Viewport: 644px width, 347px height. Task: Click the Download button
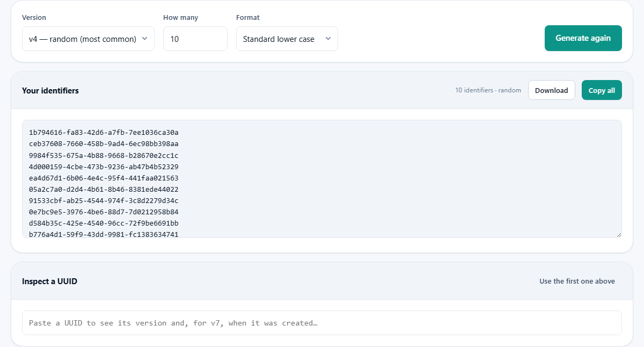click(x=552, y=90)
